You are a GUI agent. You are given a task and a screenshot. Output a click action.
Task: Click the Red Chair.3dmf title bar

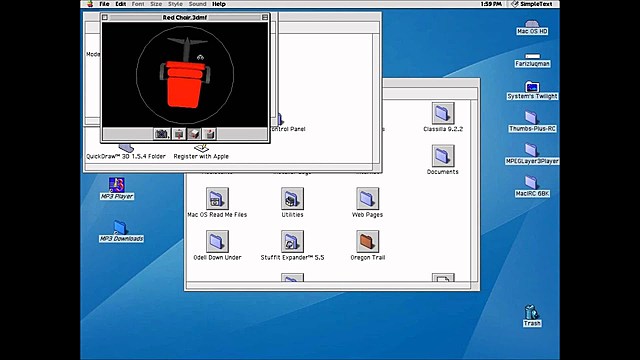pos(184,18)
